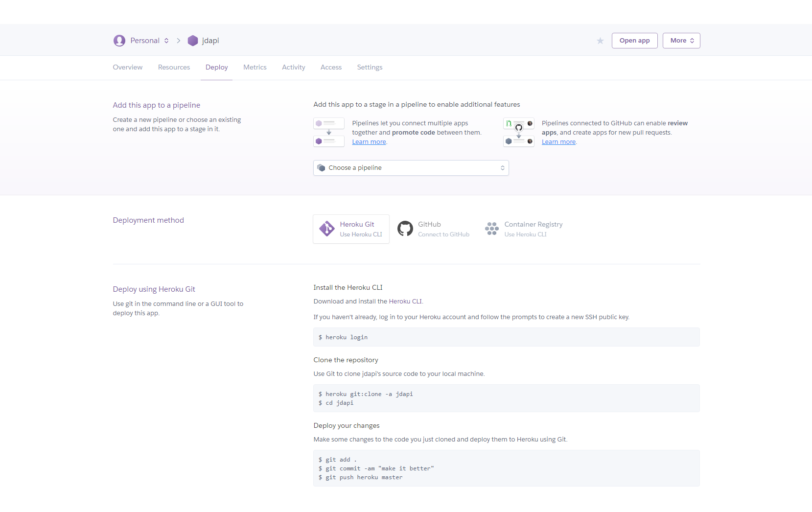Image resolution: width=812 pixels, height=512 pixels.
Task: Open the Choose a pipeline dropdown
Action: (x=411, y=168)
